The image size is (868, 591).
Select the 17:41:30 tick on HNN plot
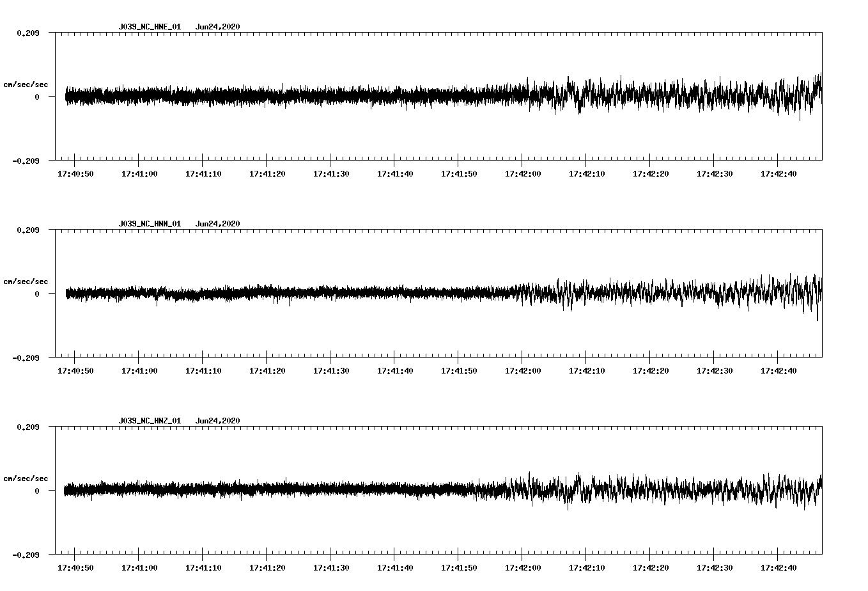330,354
